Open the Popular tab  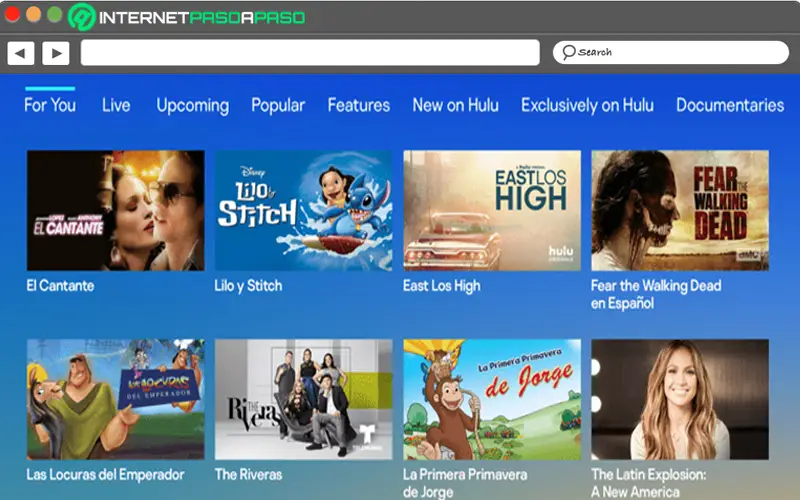[x=278, y=106]
